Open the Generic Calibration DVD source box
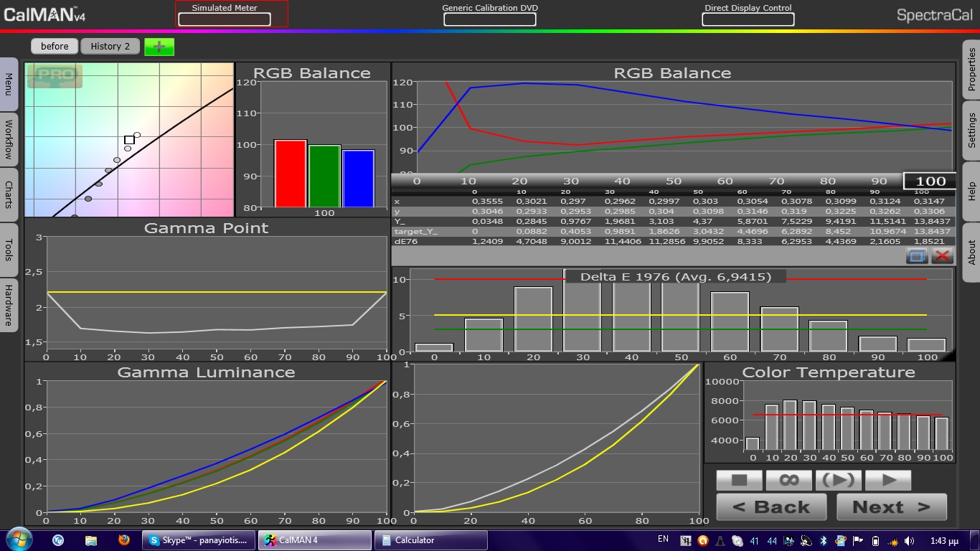The width and height of the screenshot is (980, 551). click(x=489, y=19)
